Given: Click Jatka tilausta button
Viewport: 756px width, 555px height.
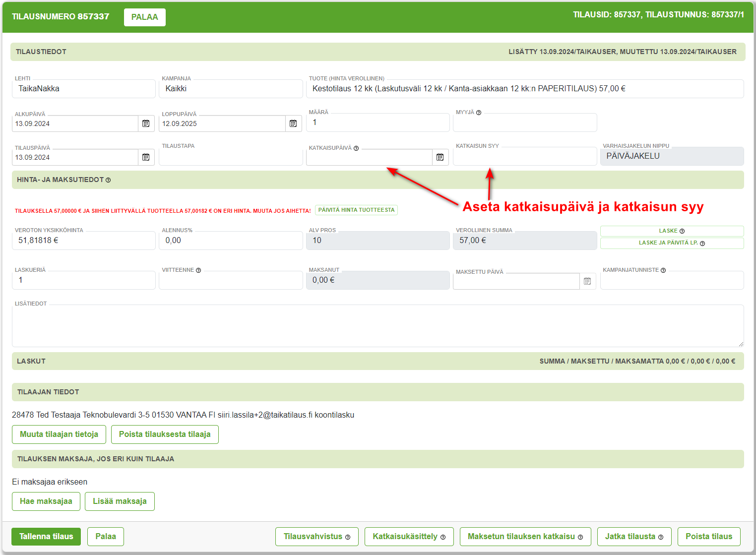Looking at the screenshot, I should (x=634, y=537).
